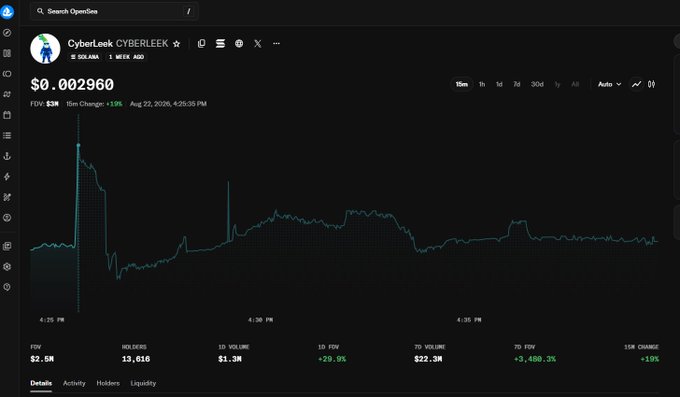Click the 1D FDV +29.9% stat
The height and width of the screenshot is (397, 680).
pyautogui.click(x=332, y=354)
